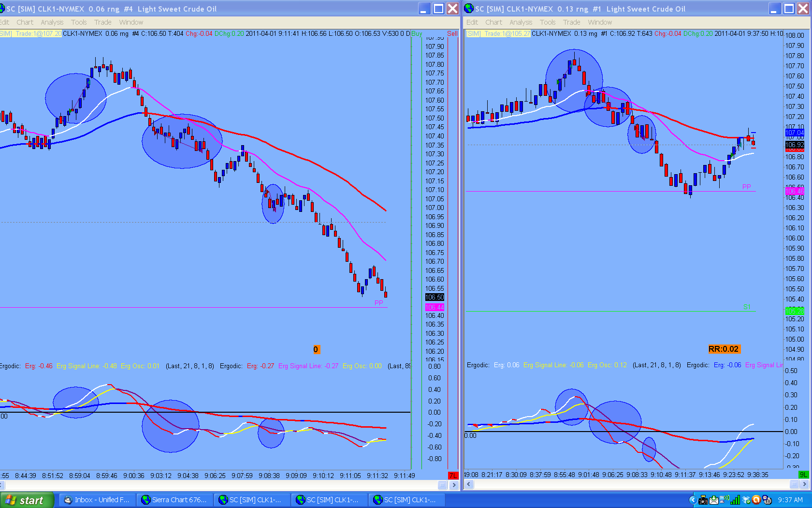Click the orange avast tray icon
The image size is (812, 508).
756,500
